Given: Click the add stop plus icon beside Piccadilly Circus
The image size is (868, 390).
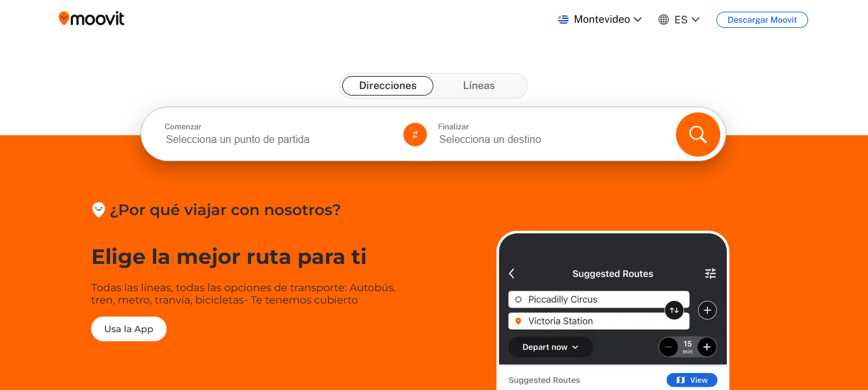Looking at the screenshot, I should tap(707, 310).
